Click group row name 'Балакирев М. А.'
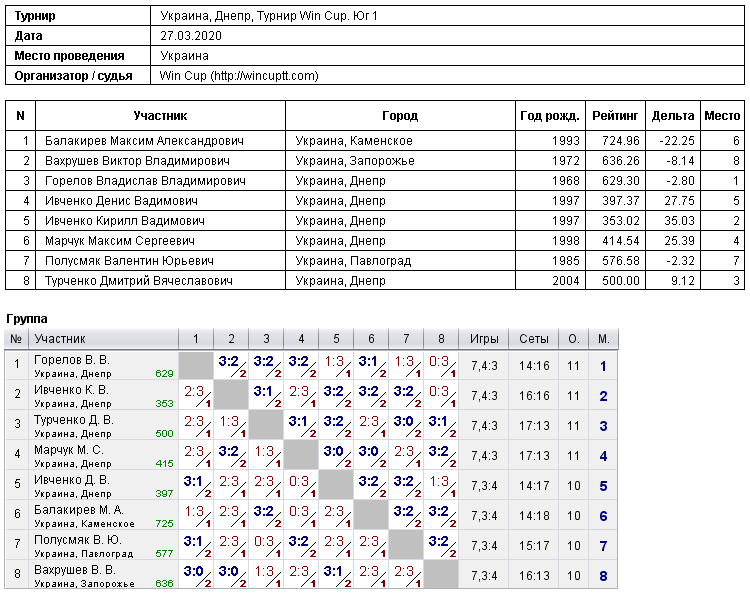This screenshot has height=594, width=750. click(79, 510)
